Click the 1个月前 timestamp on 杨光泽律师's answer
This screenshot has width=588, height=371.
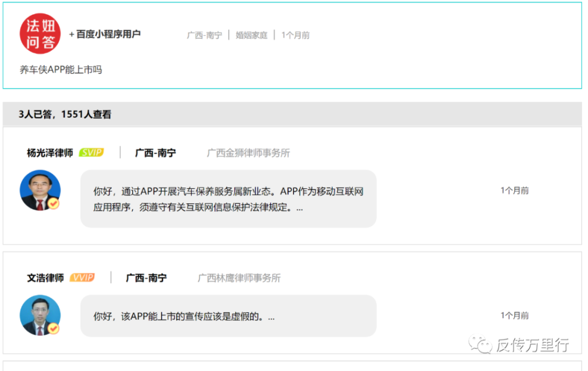(x=514, y=190)
